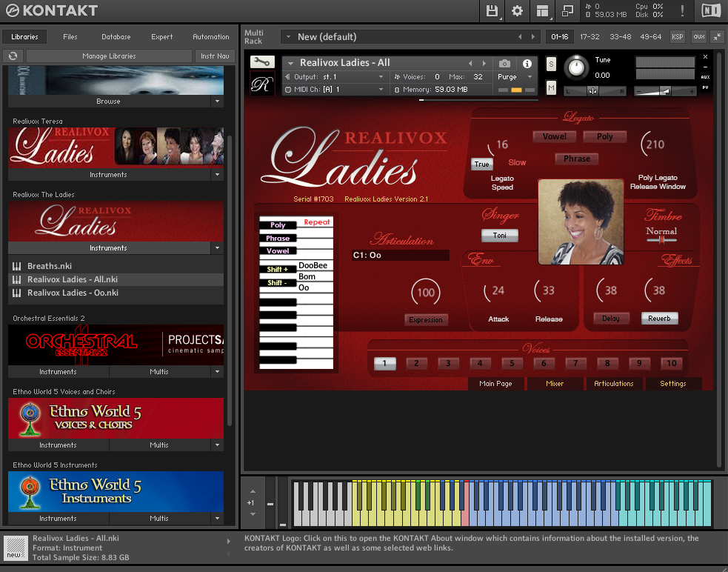Open Realivox Teresa Instruments dropdown arrow
Viewport: 728px width, 572px height.
pyautogui.click(x=217, y=175)
